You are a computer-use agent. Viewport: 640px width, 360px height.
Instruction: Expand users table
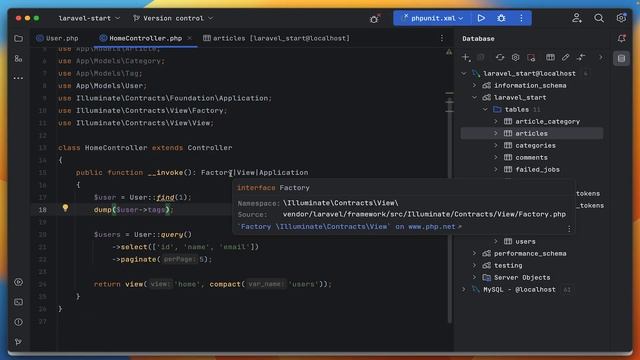click(x=496, y=242)
